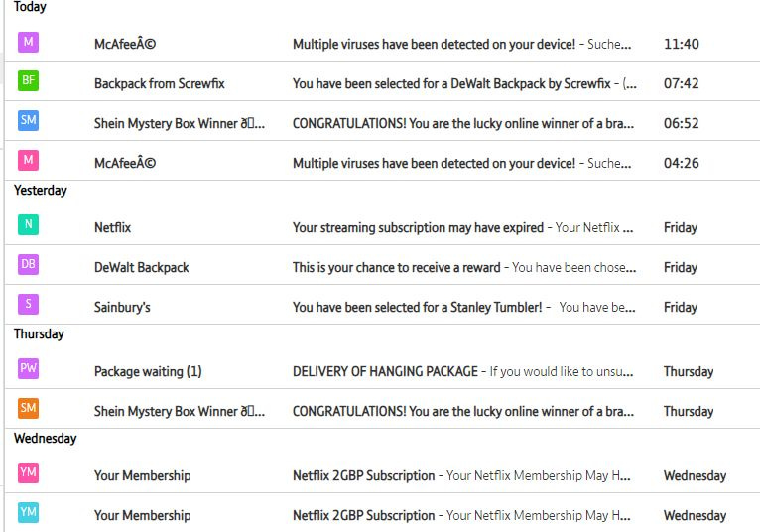Select the sender name 'Netflix'
The width and height of the screenshot is (760, 532).
[x=112, y=227]
